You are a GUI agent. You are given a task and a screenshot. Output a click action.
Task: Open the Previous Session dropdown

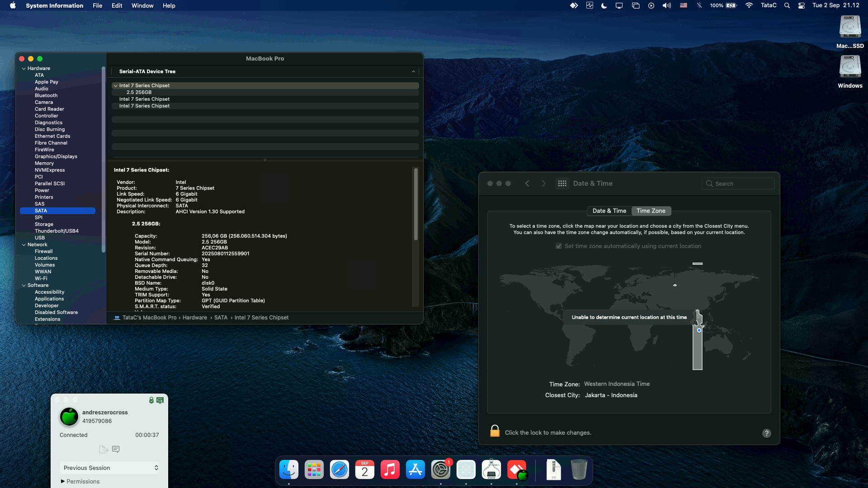click(109, 468)
